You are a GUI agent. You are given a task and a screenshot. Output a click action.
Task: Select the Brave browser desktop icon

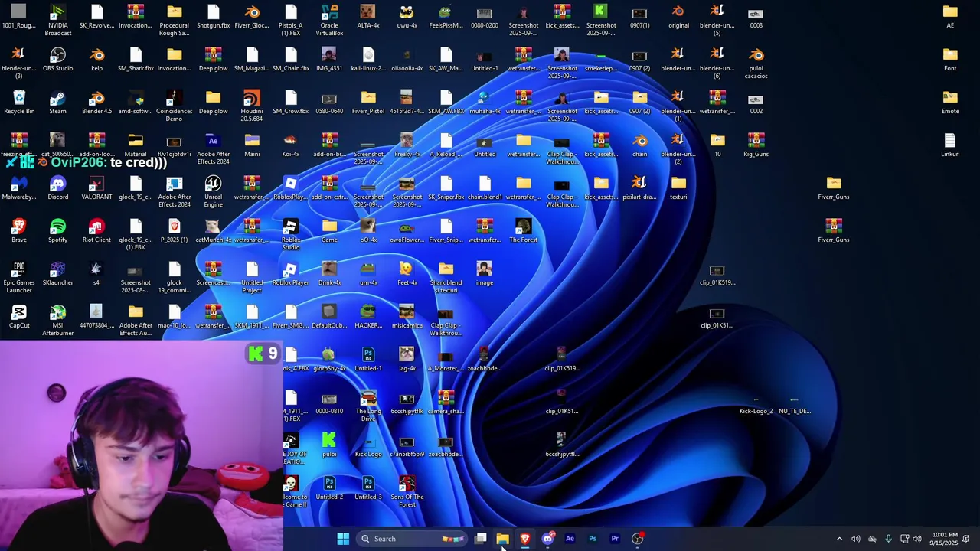pos(19,230)
